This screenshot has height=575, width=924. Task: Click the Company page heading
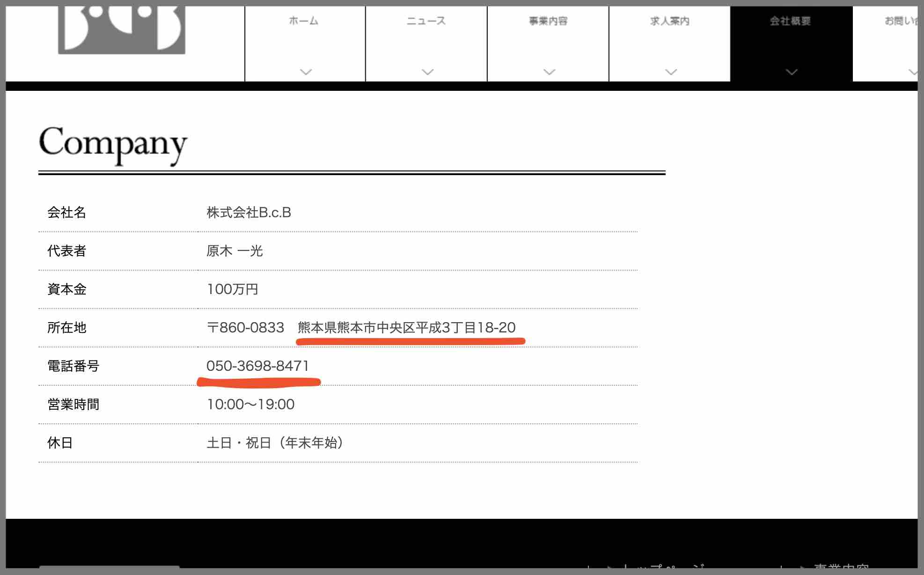pyautogui.click(x=113, y=143)
